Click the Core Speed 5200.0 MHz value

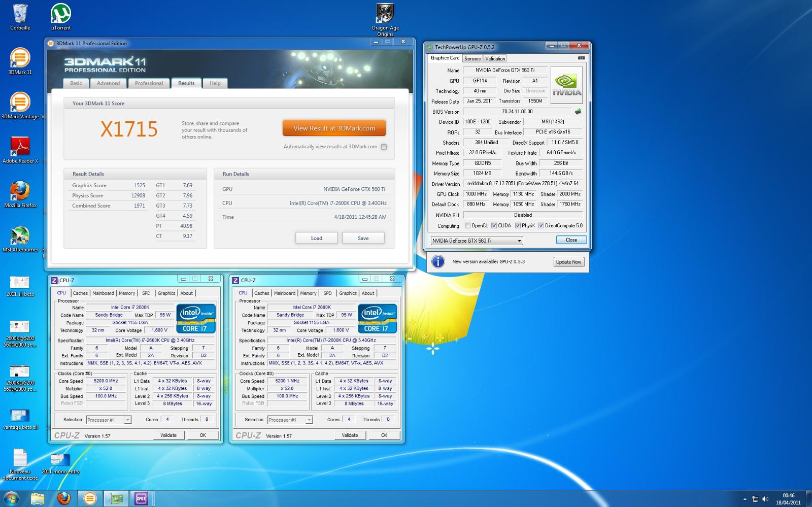click(x=106, y=381)
